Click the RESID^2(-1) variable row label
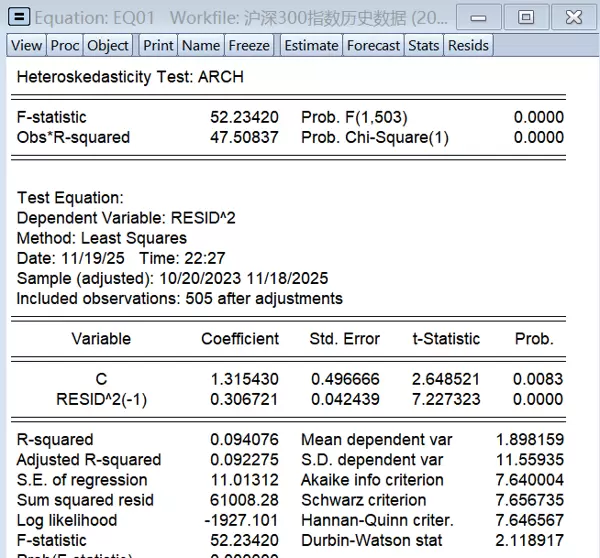Viewport: 600px width, 558px height. point(101,400)
